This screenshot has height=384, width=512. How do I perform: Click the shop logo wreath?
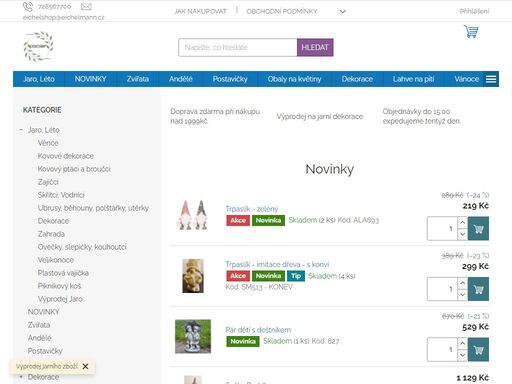[x=38, y=46]
